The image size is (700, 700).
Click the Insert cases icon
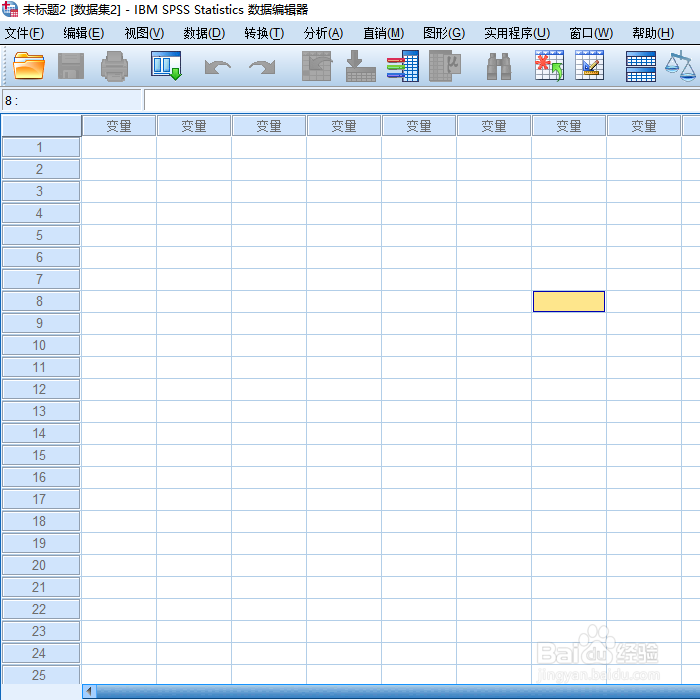549,66
